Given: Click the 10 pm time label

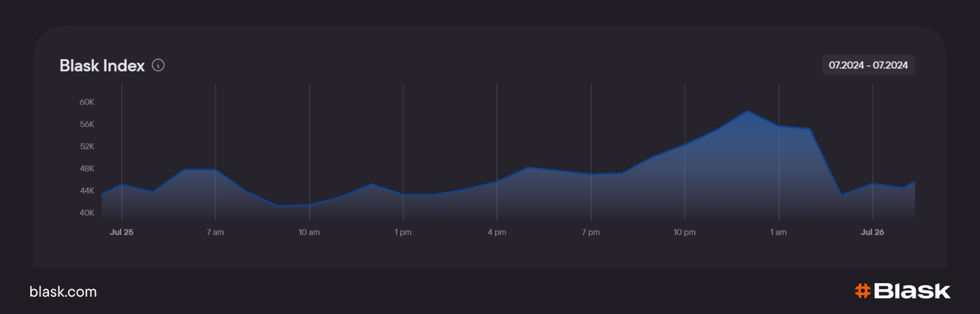Looking at the screenshot, I should tap(685, 232).
